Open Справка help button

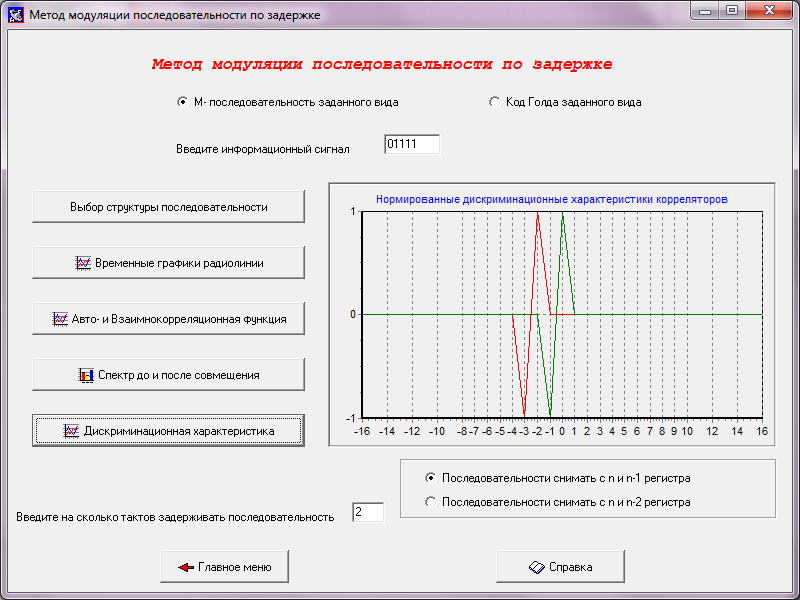(560, 567)
